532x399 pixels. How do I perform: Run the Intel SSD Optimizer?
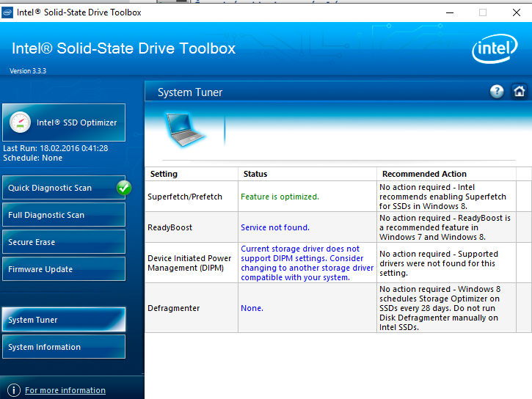tap(64, 122)
